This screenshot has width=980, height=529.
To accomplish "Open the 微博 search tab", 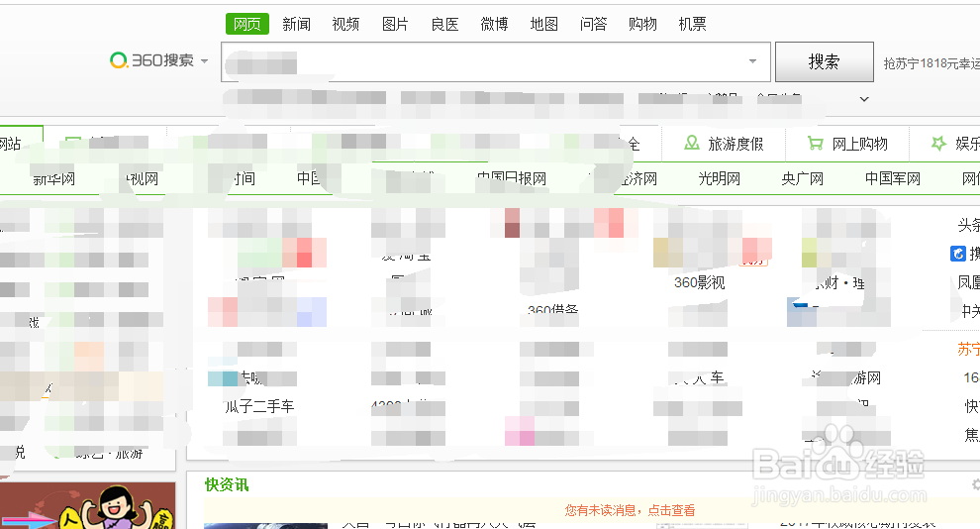I will 494,24.
